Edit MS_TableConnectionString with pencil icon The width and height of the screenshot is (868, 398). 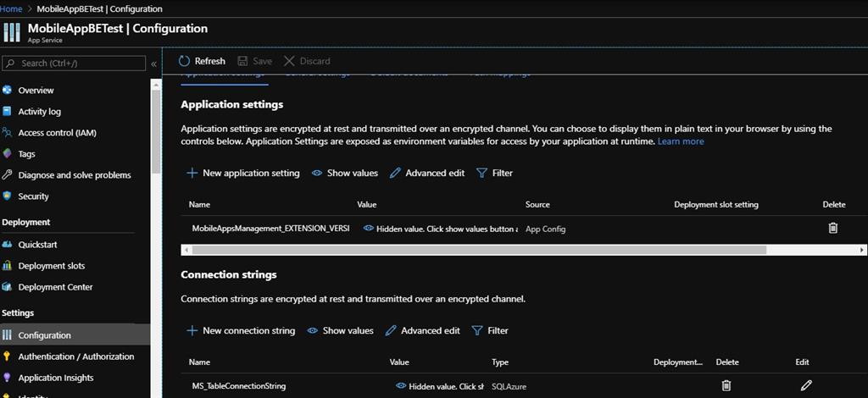(x=806, y=385)
